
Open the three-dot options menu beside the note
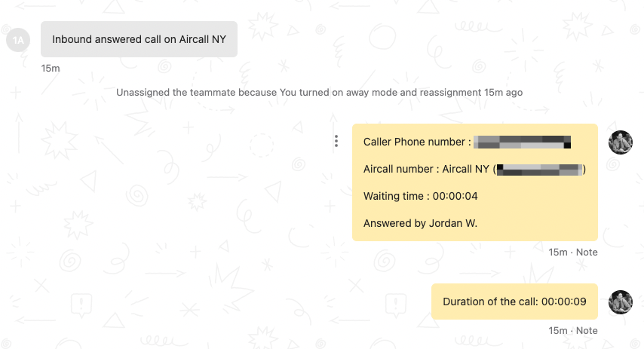pos(336,141)
